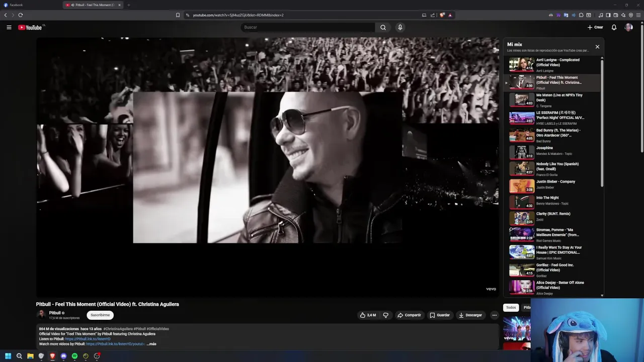The height and width of the screenshot is (362, 644).
Task: Play Justin Bieber - Company
Action: tap(552, 185)
